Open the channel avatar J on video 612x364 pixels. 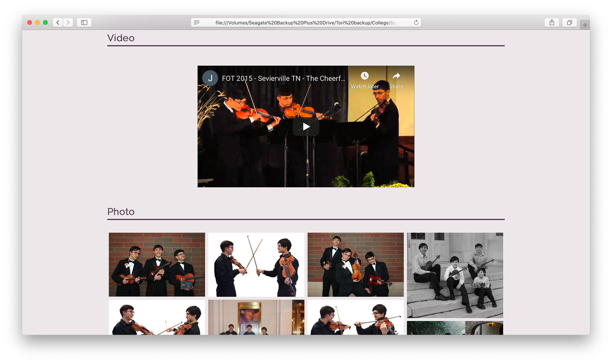click(x=210, y=78)
